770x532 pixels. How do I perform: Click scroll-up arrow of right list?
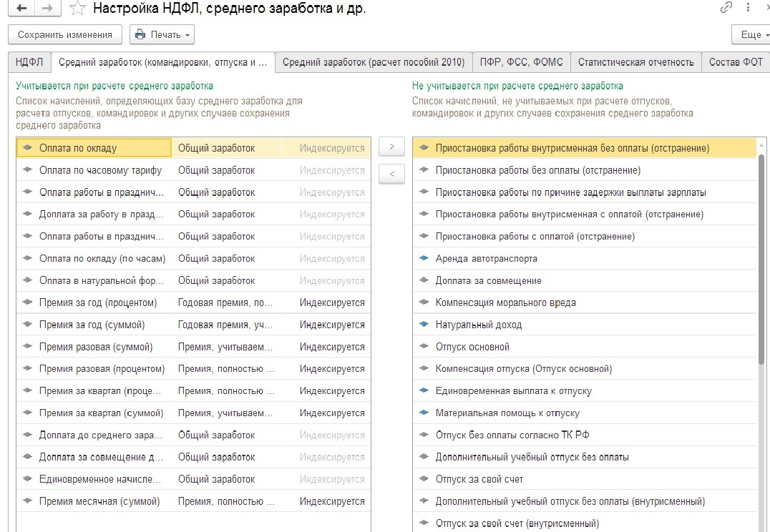tap(761, 145)
